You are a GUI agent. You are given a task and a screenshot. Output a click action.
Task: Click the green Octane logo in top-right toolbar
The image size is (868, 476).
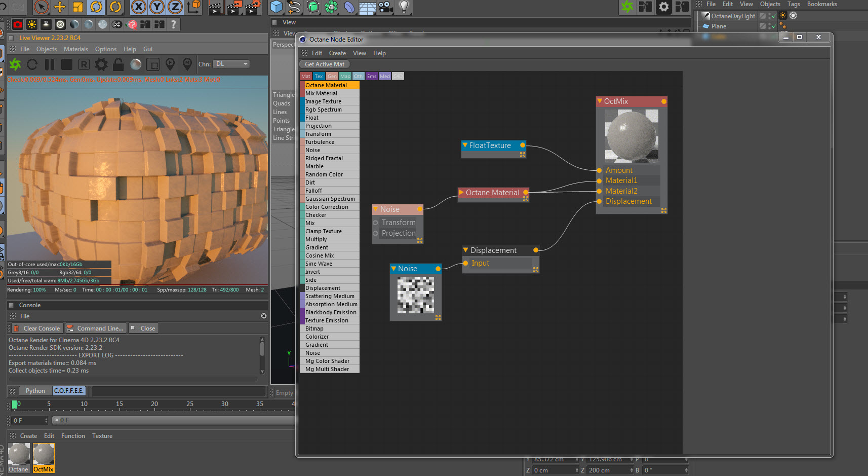[x=627, y=7]
